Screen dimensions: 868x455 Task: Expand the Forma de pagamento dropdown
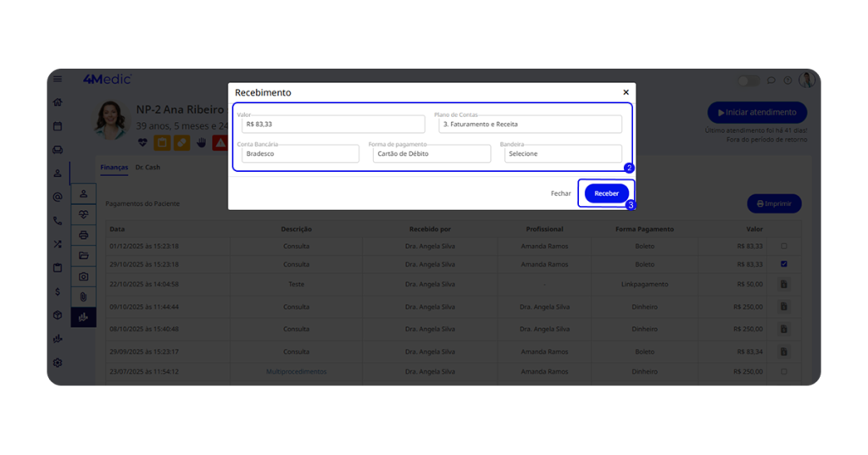[431, 154]
